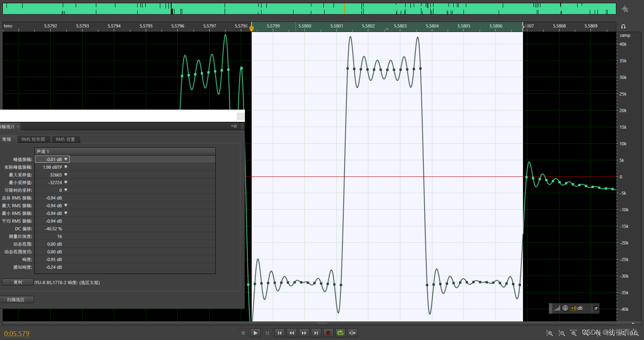Select the -0.01 dB peak amplitude cell
The width and height of the screenshot is (644, 340).
coord(52,159)
